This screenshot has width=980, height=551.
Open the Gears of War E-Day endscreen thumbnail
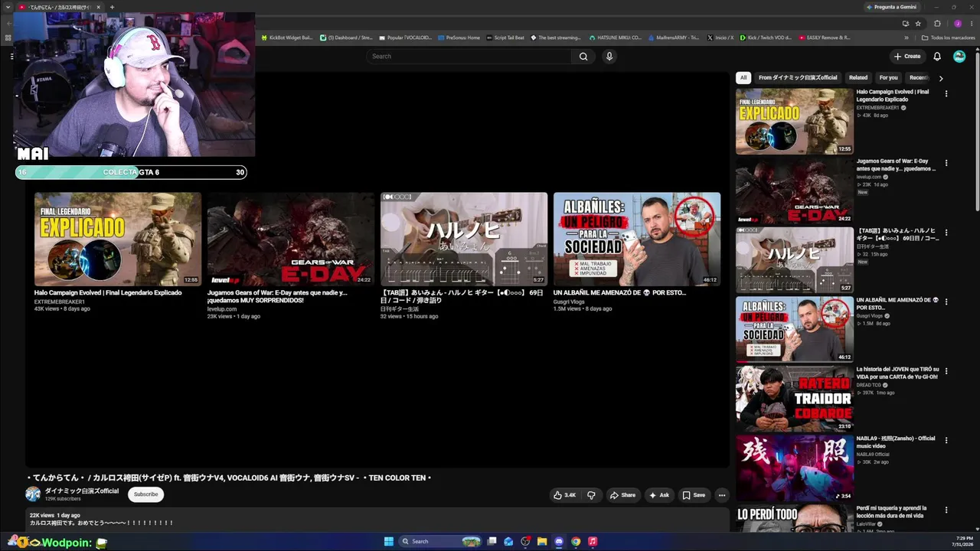(291, 239)
